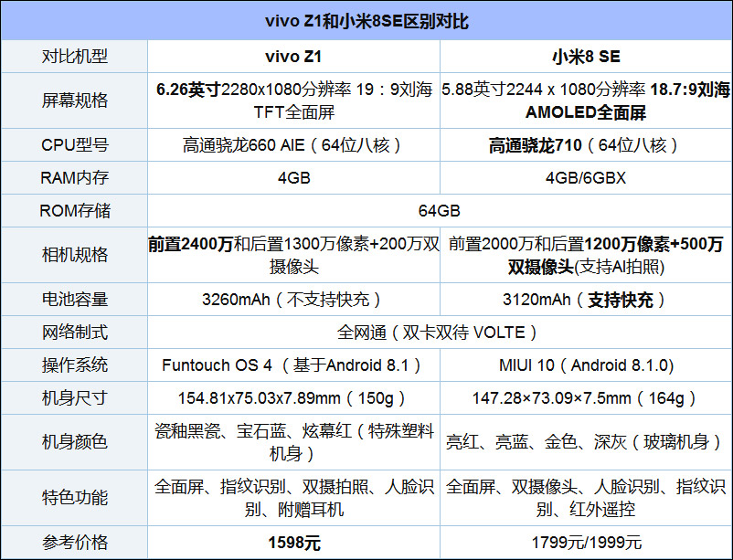Select the 'vivo Z1' column header
733x560 pixels.
tap(293, 56)
